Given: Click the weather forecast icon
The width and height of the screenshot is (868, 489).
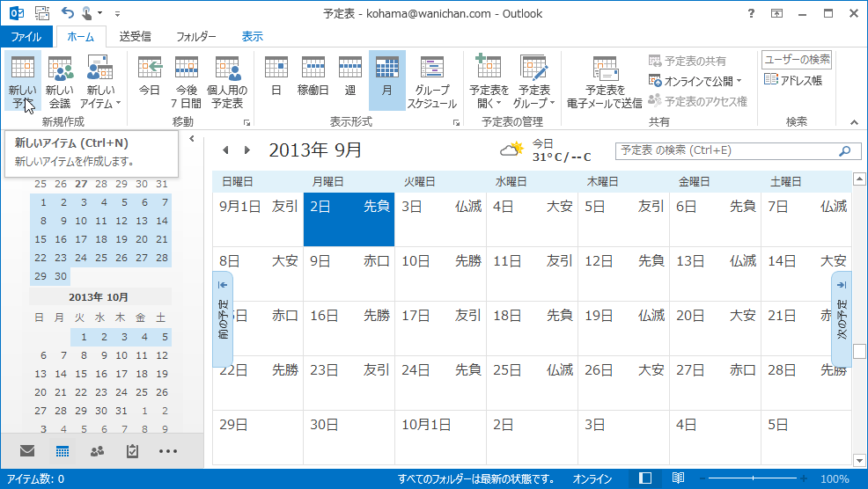Looking at the screenshot, I should 512,150.
